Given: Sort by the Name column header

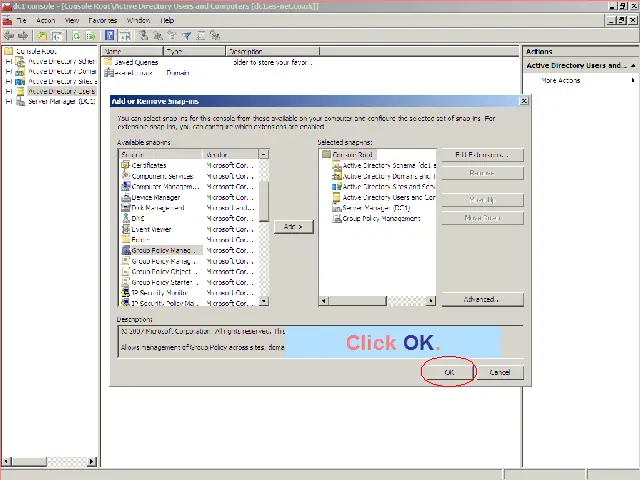Looking at the screenshot, I should click(x=132, y=51).
